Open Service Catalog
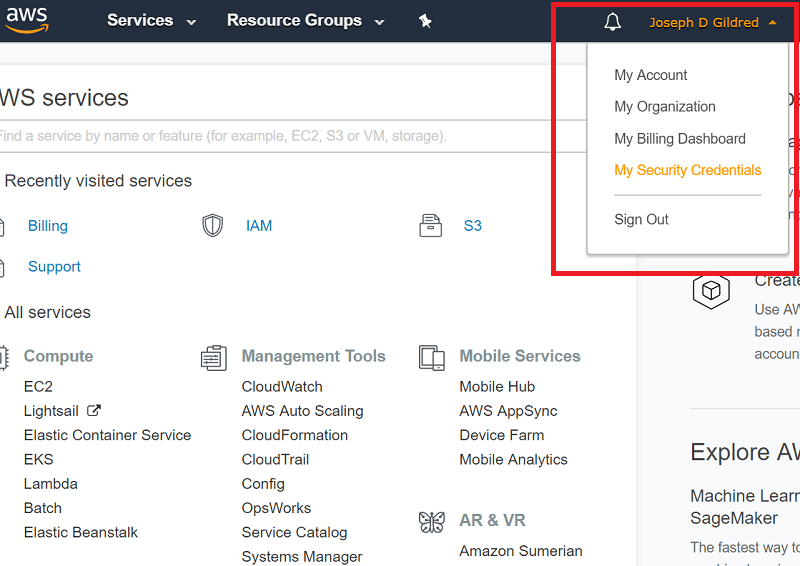Viewport: 800px width, 566px height. 294,532
